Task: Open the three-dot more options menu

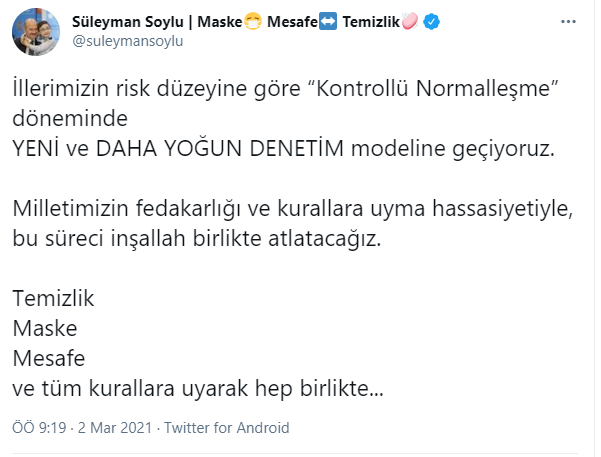Action: click(x=568, y=22)
